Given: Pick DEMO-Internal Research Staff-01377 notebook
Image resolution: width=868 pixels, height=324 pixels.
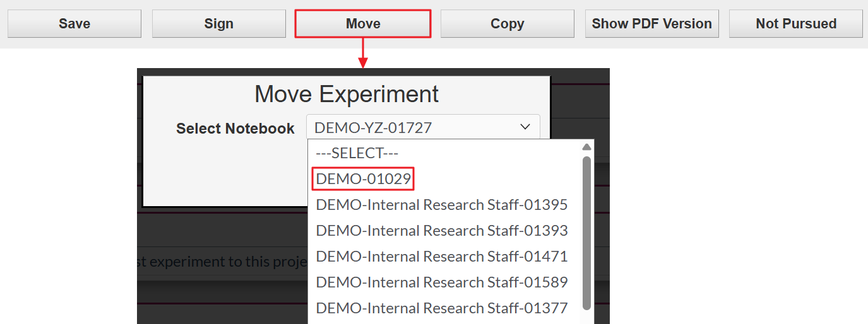Looking at the screenshot, I should tap(441, 308).
